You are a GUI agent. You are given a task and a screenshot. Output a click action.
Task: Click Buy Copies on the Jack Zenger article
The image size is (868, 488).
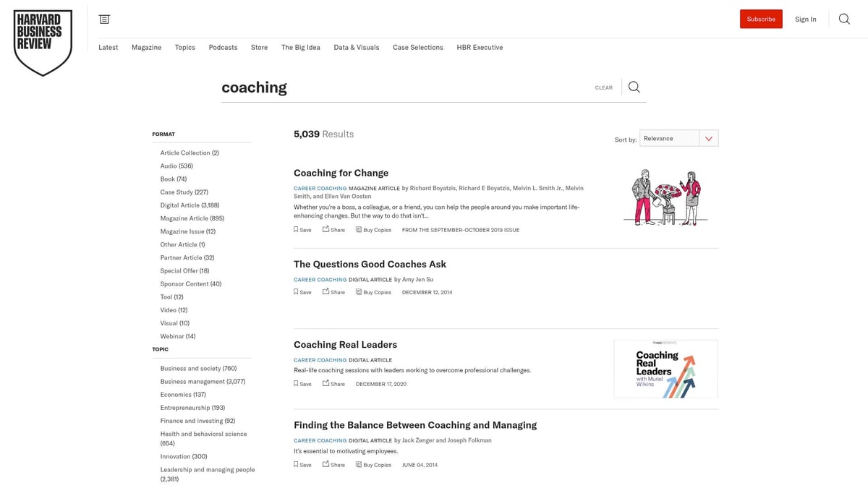coord(373,464)
